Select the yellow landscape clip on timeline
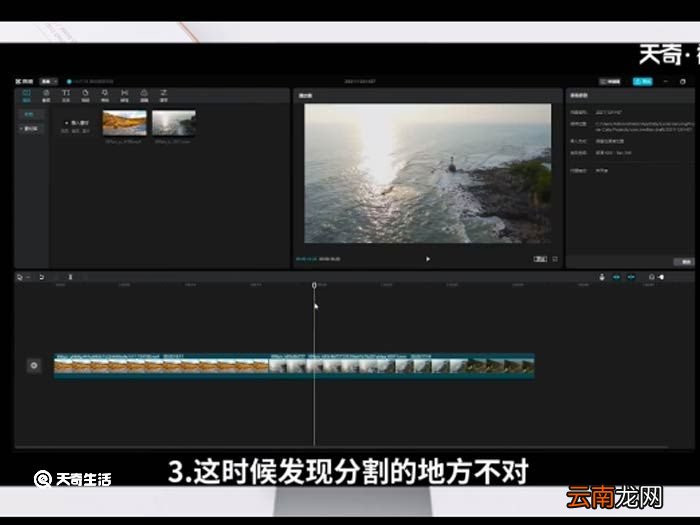Image resolution: width=700 pixels, height=525 pixels. pyautogui.click(x=161, y=365)
